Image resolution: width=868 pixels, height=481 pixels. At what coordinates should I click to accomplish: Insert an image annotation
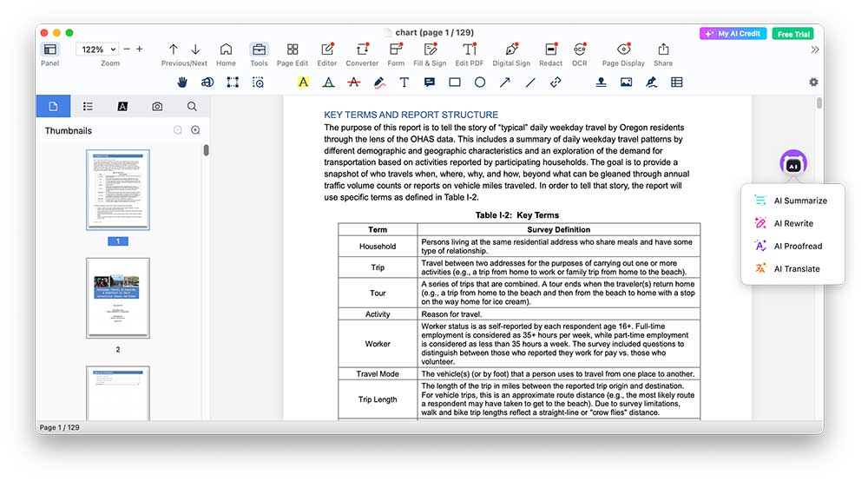tap(626, 82)
